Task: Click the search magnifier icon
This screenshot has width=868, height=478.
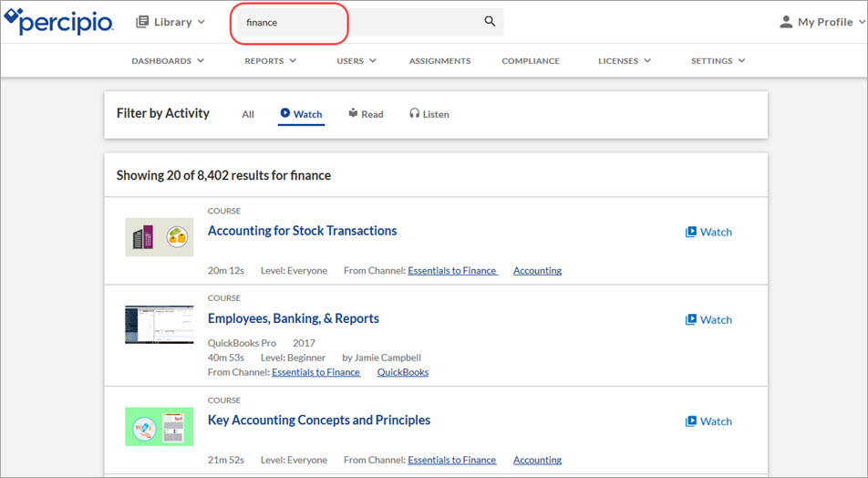Action: [490, 22]
